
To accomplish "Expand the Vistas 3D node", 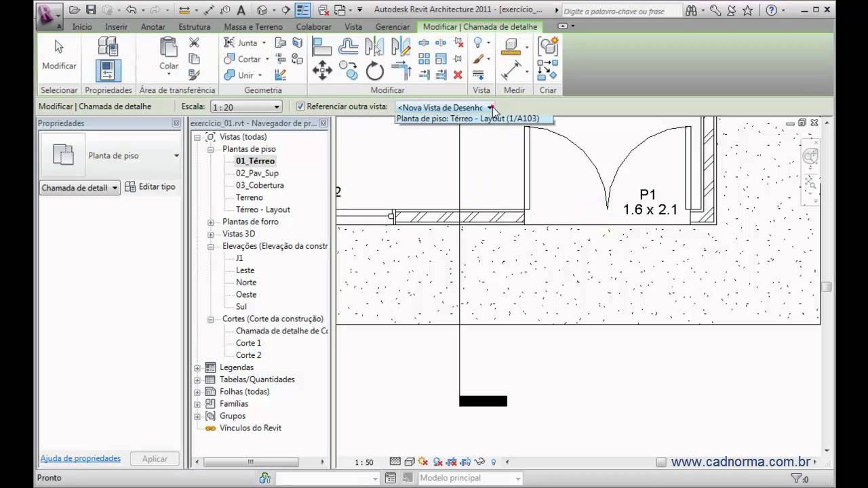I will 211,235.
